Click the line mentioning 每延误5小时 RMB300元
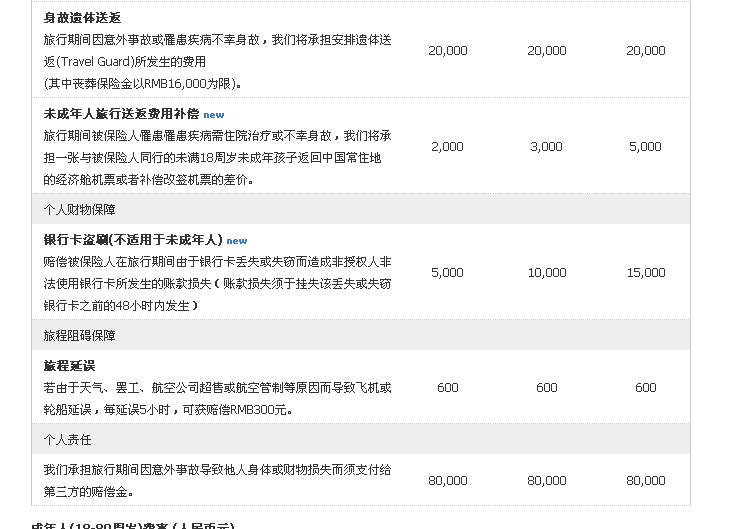 click(168, 409)
